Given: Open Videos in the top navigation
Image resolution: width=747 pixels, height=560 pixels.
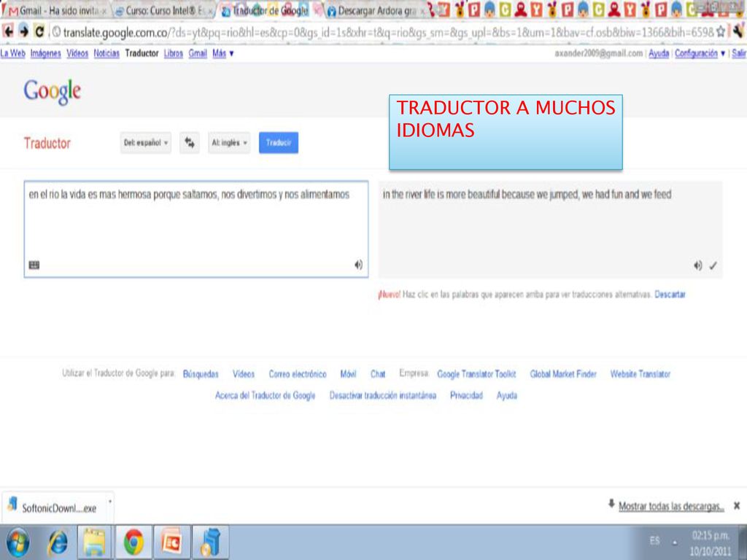Looking at the screenshot, I should click(x=77, y=53).
